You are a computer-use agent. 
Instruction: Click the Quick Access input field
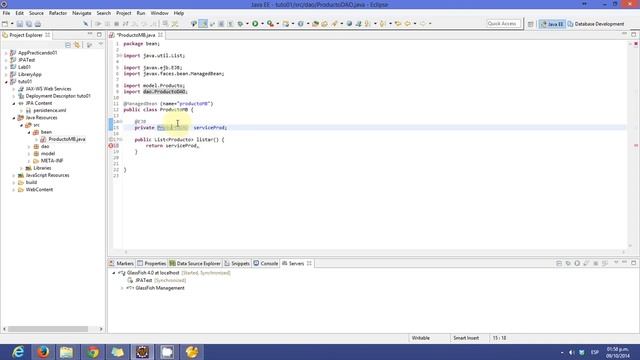[503, 24]
